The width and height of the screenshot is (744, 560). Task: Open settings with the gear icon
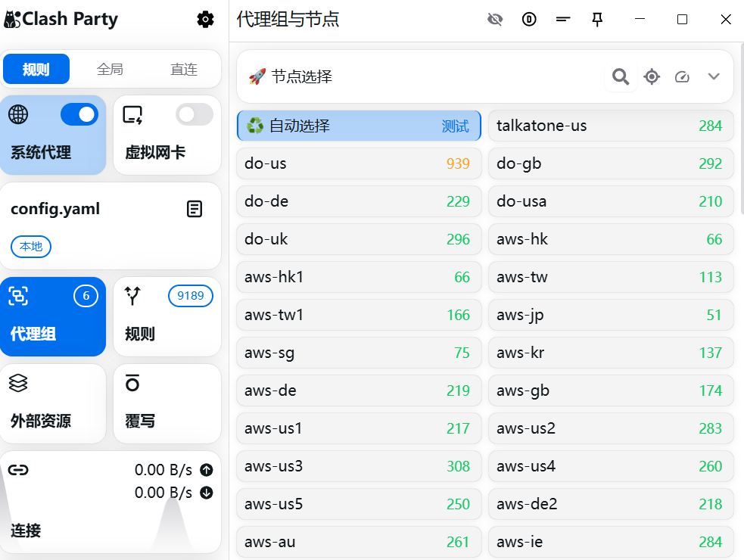click(205, 20)
